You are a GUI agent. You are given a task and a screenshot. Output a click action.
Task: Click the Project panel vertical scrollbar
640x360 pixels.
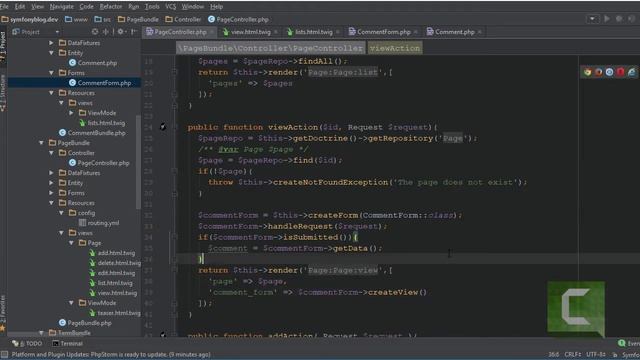coord(138,161)
